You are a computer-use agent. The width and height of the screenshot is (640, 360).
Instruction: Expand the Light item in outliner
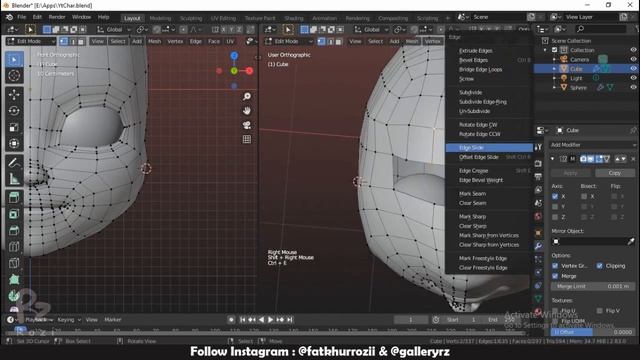coord(554,78)
